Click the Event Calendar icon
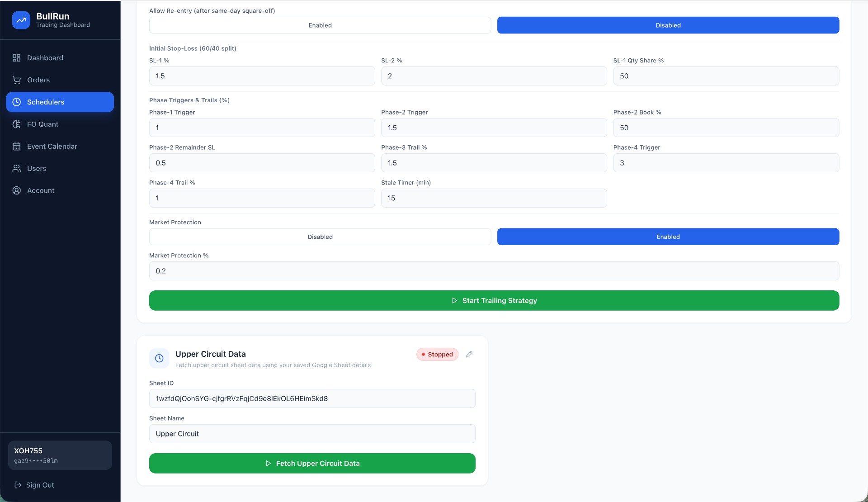Image resolution: width=868 pixels, height=502 pixels. click(17, 147)
